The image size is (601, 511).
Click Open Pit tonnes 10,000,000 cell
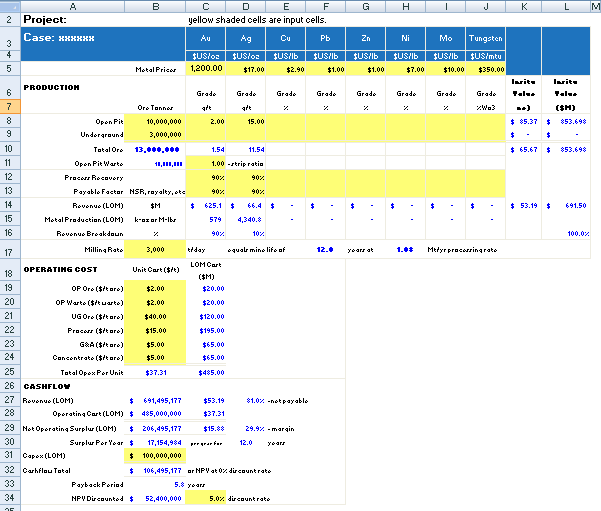coord(155,121)
